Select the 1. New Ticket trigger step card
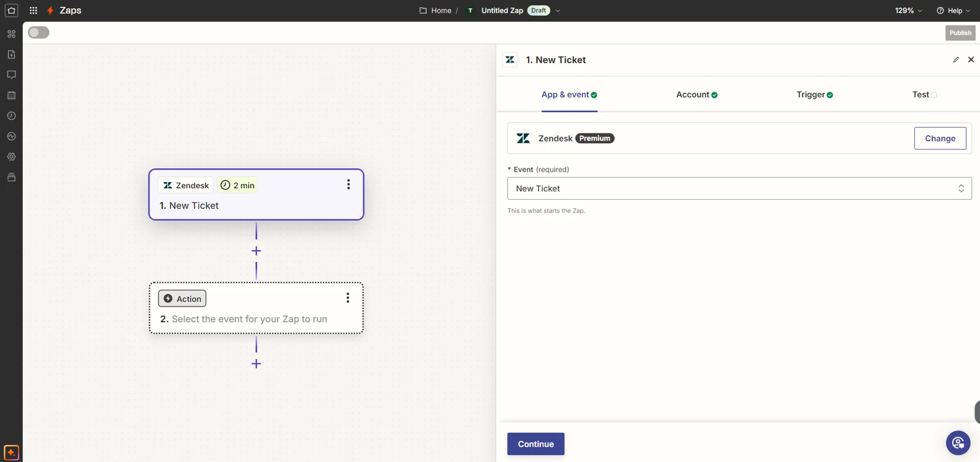This screenshot has width=980, height=462. (256, 195)
